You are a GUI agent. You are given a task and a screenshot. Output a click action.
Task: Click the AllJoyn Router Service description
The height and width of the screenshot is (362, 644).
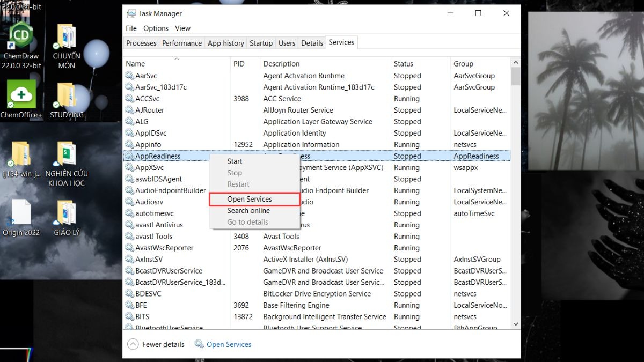[298, 110]
